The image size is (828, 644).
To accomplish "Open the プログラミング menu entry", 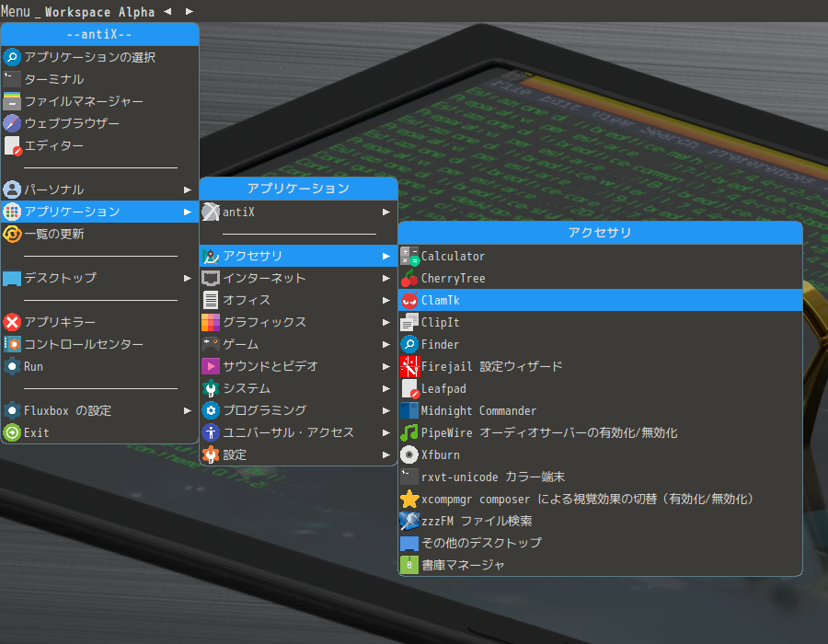I will click(298, 410).
